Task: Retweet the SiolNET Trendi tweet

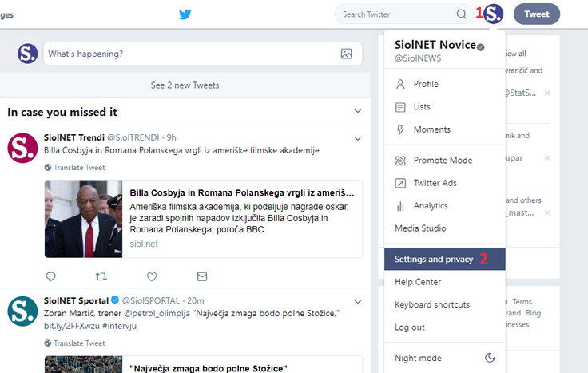Action: click(x=101, y=276)
